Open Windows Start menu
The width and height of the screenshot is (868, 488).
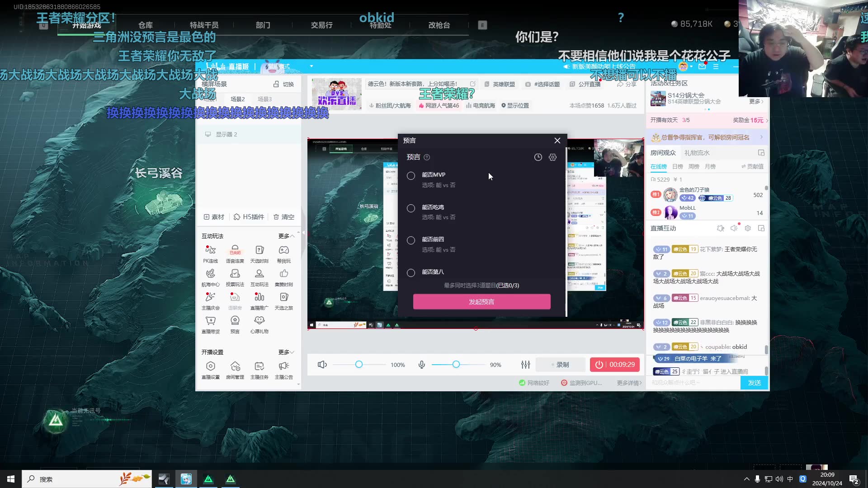(x=11, y=479)
